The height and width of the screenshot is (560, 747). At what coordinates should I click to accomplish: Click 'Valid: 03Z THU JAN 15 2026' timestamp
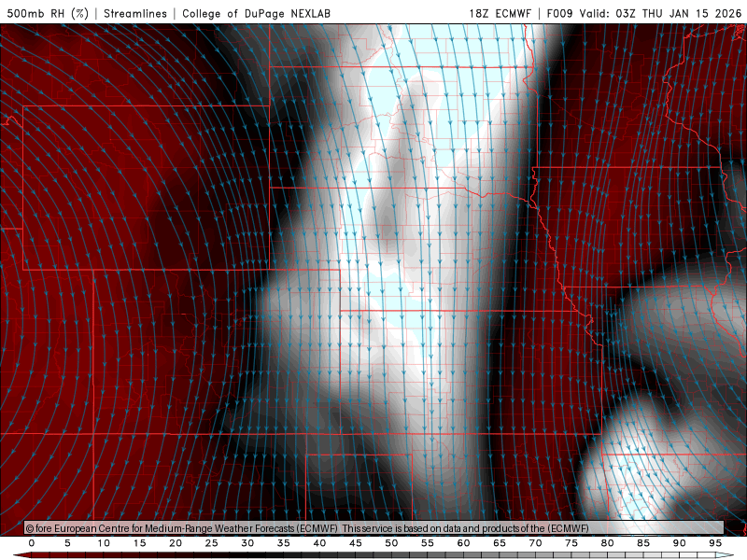coord(660,13)
